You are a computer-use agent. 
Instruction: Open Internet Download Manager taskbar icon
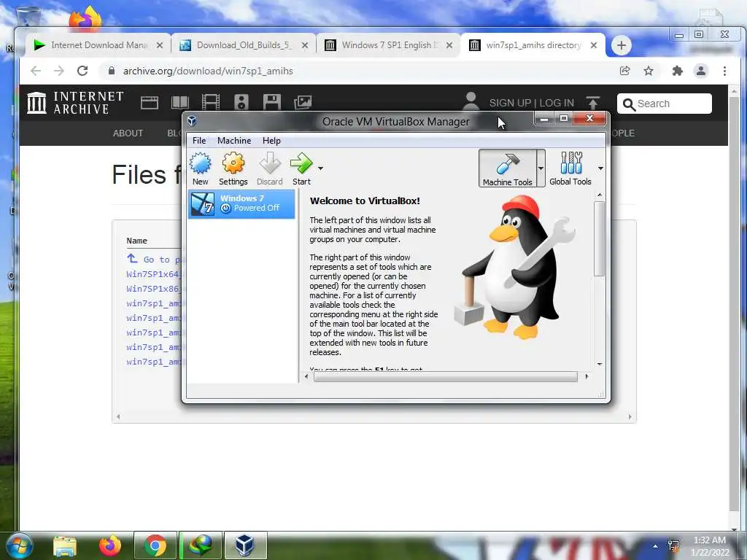(201, 545)
